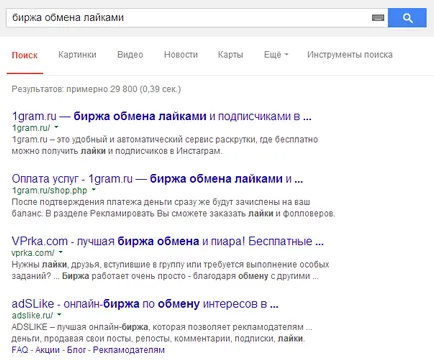
Task: Expand the Ещё dropdown menu
Action: tap(276, 55)
